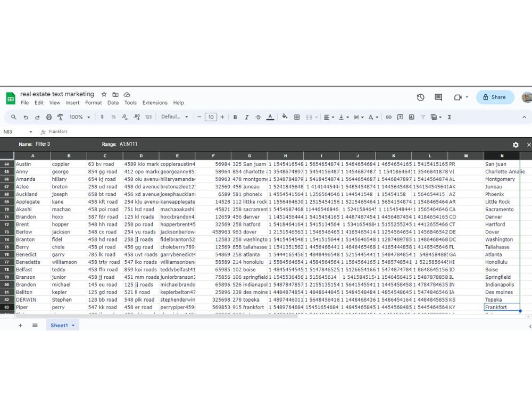Decrease font size with minus button
This screenshot has height=399, width=532.
click(x=199, y=117)
